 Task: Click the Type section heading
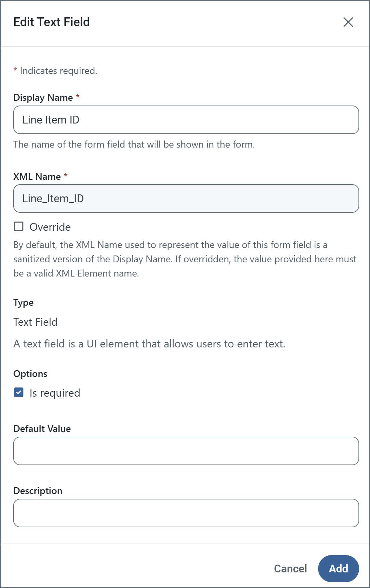click(x=23, y=303)
